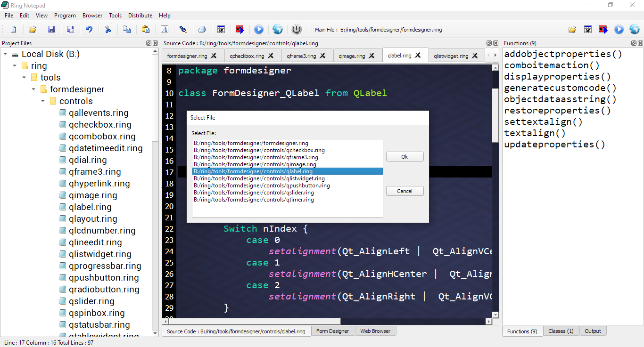Open the Font dialog with the 'A' icon
644x347 pixels.
tap(165, 29)
